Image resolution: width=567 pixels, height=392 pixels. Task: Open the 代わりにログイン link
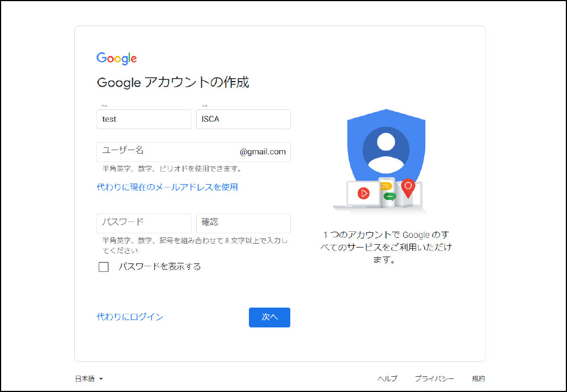coord(130,317)
